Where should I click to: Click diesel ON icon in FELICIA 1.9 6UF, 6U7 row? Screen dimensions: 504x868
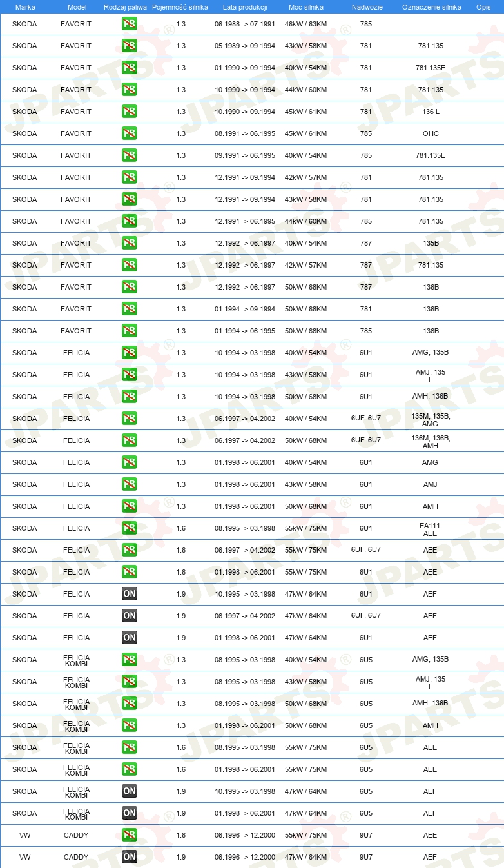tap(129, 616)
